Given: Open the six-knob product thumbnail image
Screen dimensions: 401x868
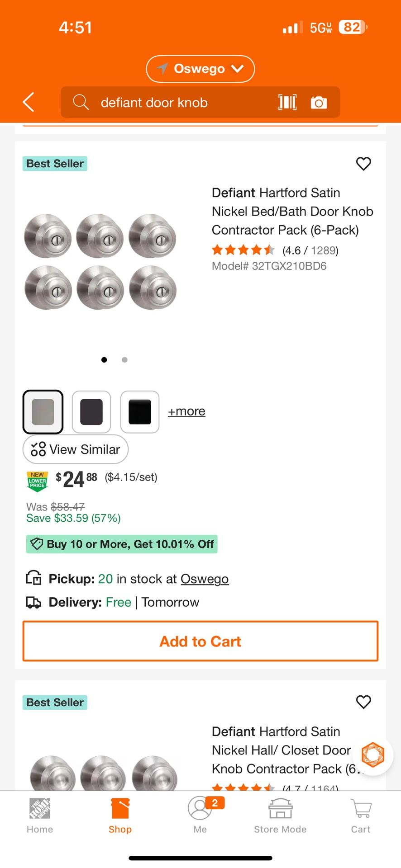Looking at the screenshot, I should 100,261.
